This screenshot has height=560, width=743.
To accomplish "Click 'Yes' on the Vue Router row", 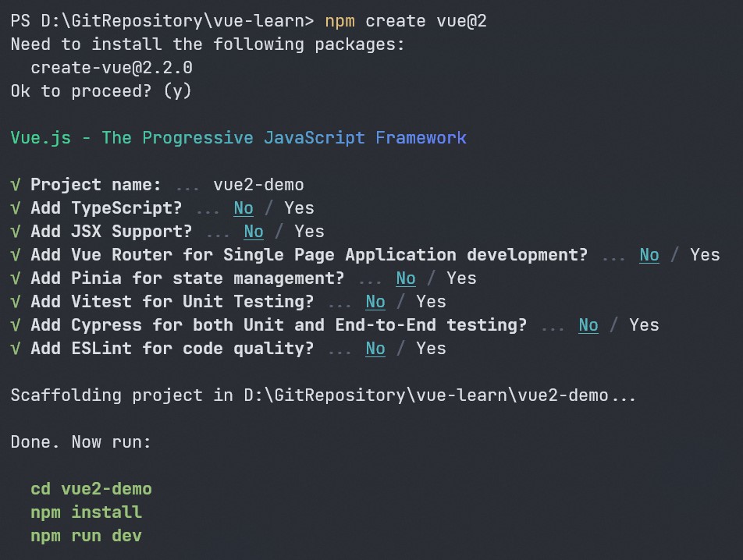I will [705, 255].
